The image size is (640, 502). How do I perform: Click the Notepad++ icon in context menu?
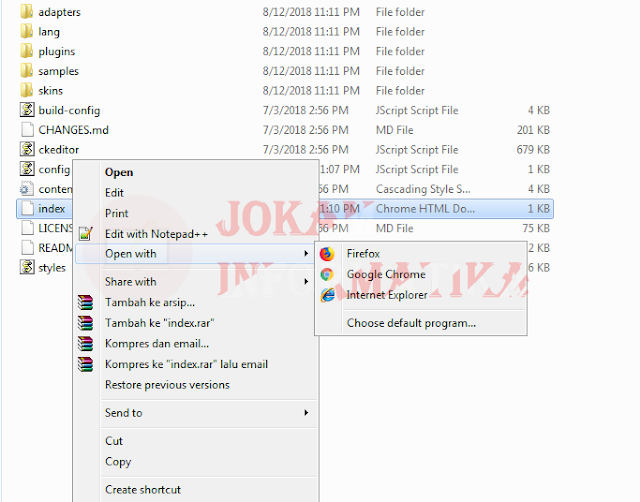click(x=86, y=234)
